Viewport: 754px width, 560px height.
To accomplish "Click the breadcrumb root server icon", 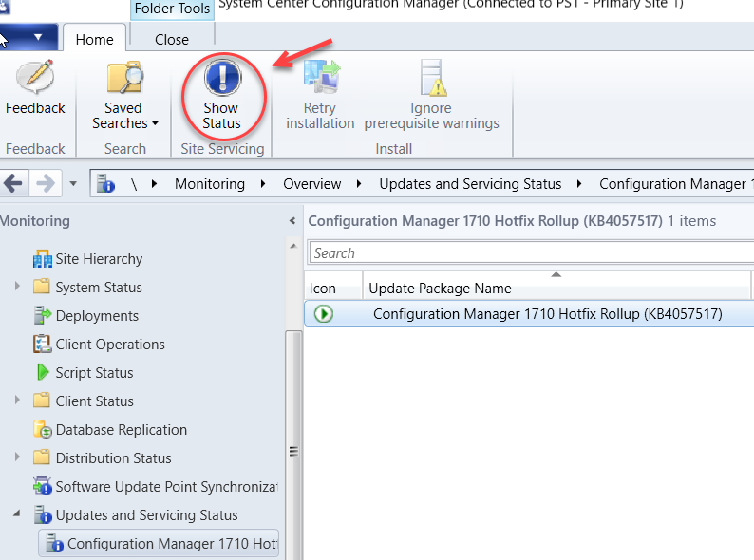I will click(105, 183).
